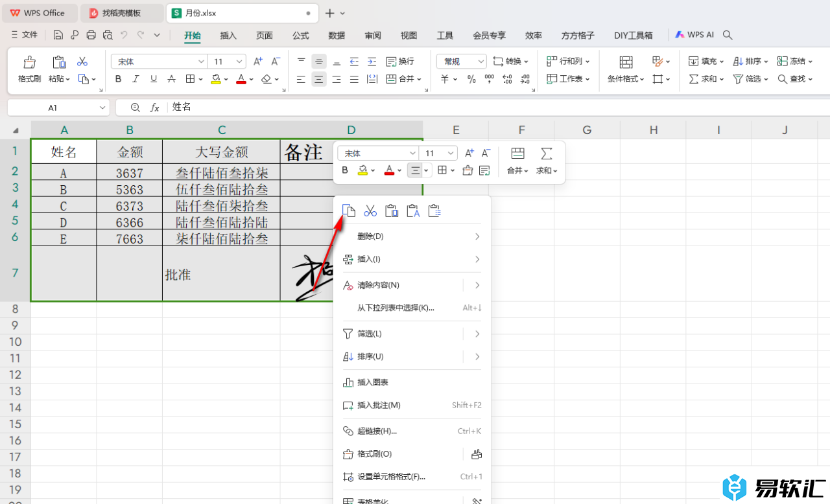Toggle ribbon Middle vertical alignment
Viewport: 830px width, 504px height.
point(318,62)
